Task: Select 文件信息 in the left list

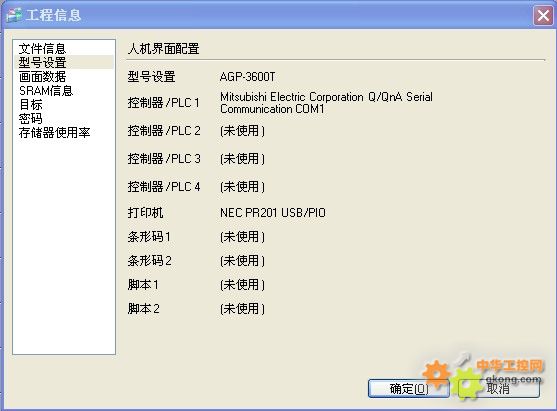Action: [x=42, y=49]
